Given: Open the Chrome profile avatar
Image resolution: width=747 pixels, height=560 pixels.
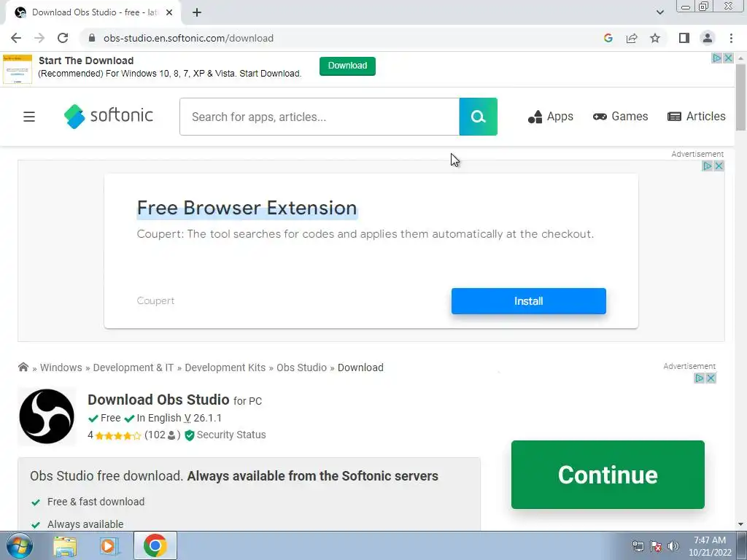Looking at the screenshot, I should [708, 38].
